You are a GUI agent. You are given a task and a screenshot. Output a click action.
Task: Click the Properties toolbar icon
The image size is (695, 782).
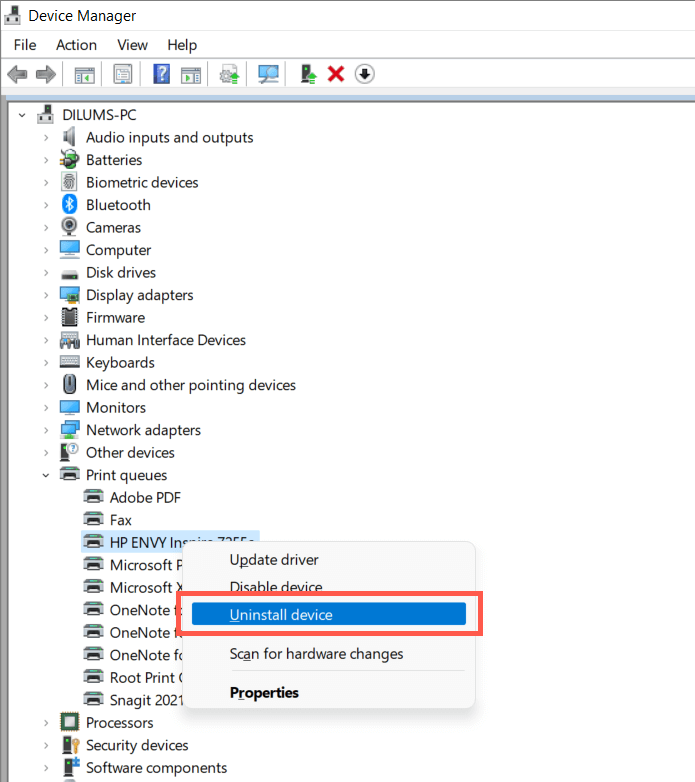click(x=123, y=75)
